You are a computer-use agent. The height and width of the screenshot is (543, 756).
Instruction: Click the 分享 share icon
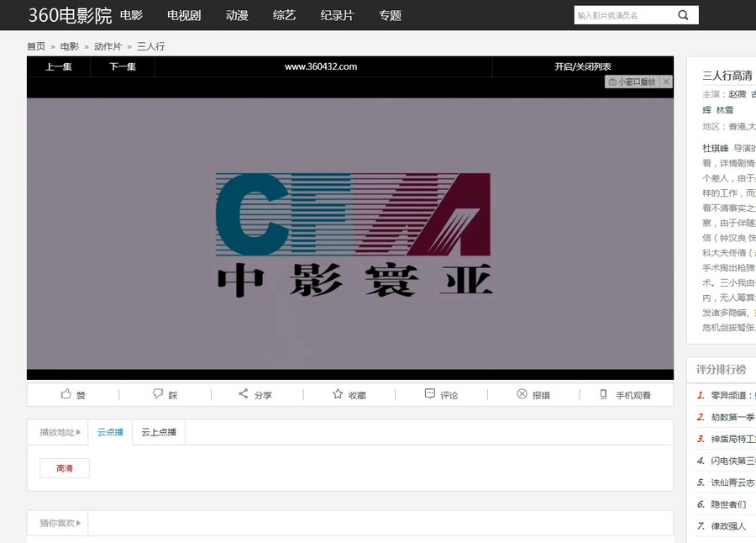point(244,393)
